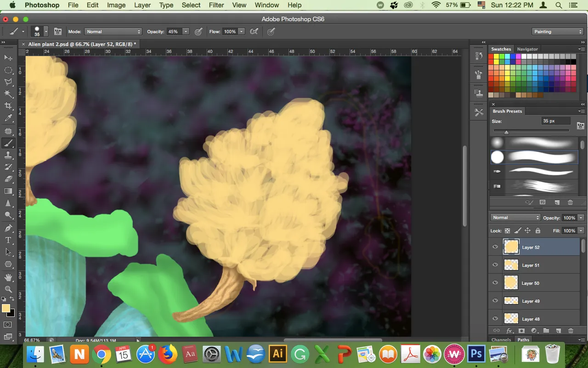
Task: Open the History panel icon
Action: tap(478, 56)
